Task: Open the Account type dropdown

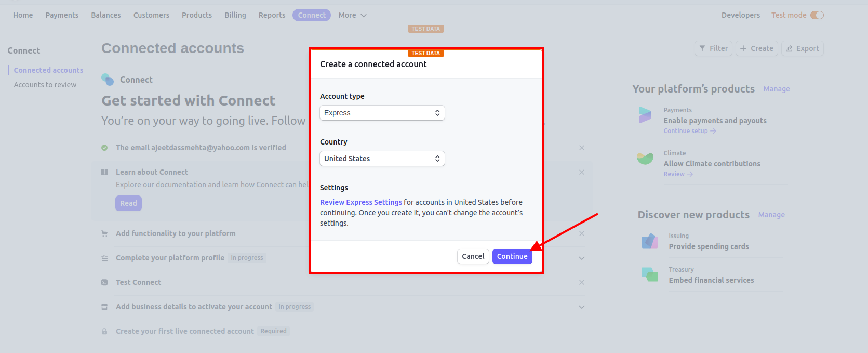Action: click(x=382, y=113)
